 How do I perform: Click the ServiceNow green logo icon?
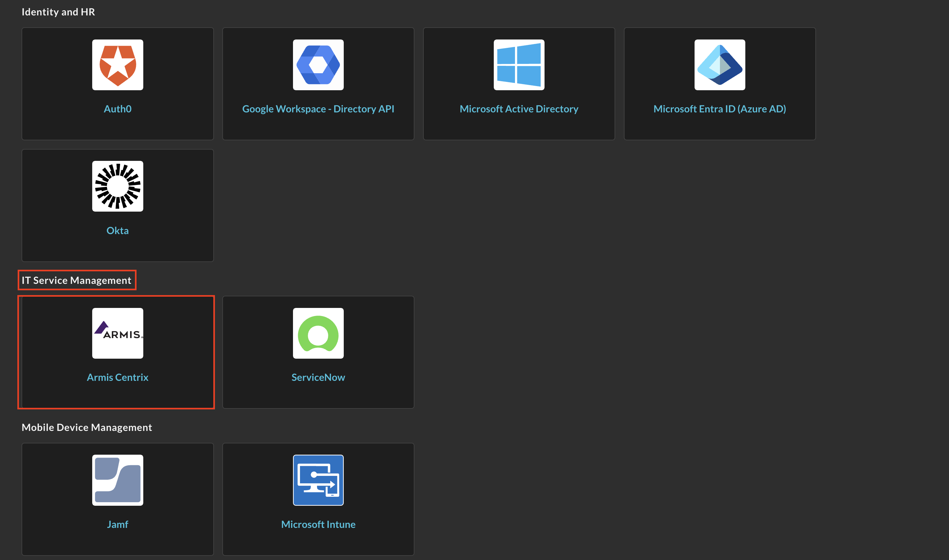point(318,333)
